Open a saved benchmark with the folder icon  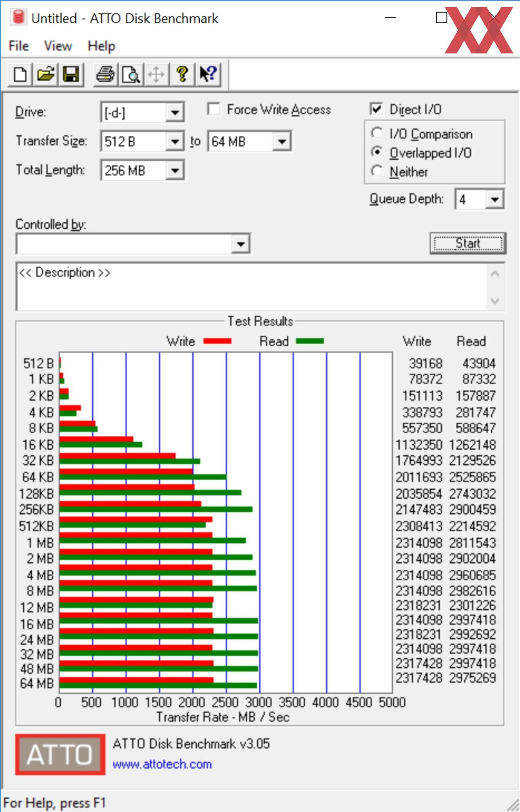[x=45, y=74]
